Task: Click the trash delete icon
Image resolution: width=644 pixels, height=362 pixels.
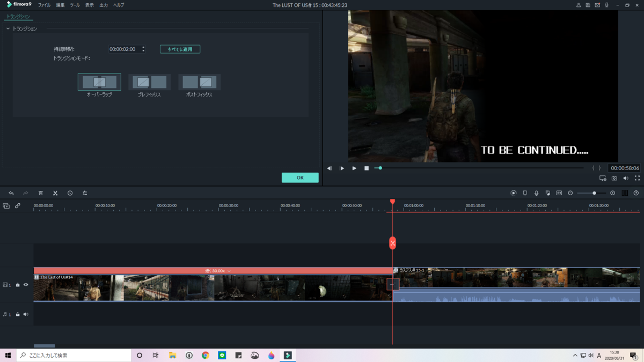Action: [40, 193]
